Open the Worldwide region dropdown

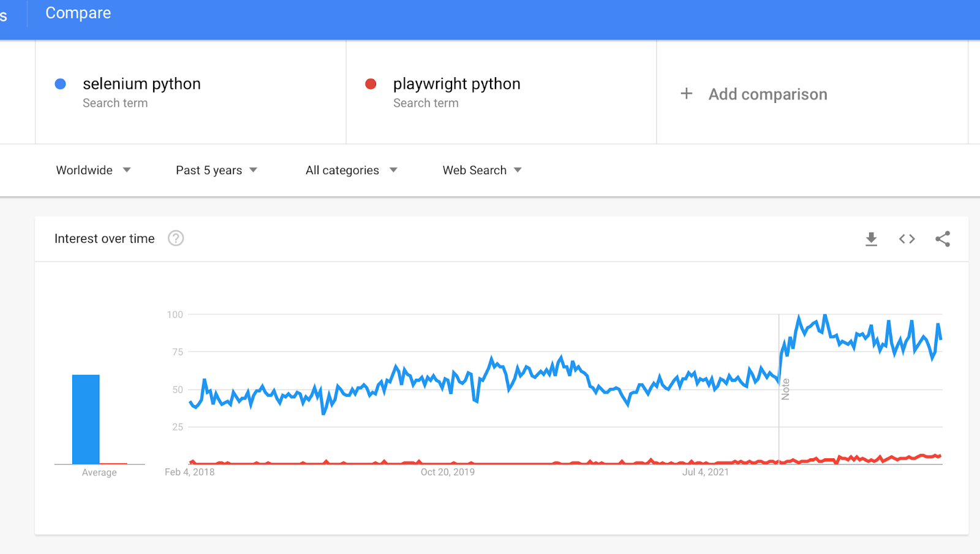(x=93, y=170)
